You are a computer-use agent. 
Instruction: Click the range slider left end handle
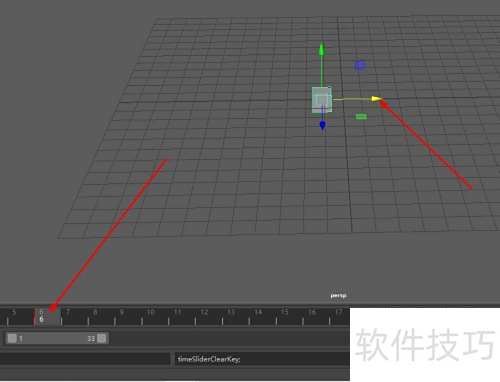coord(12,339)
